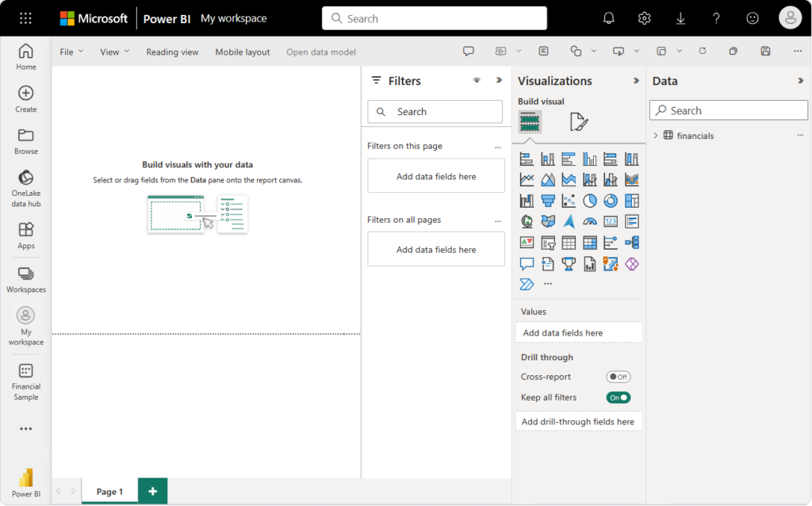Select the area chart visual

(547, 180)
